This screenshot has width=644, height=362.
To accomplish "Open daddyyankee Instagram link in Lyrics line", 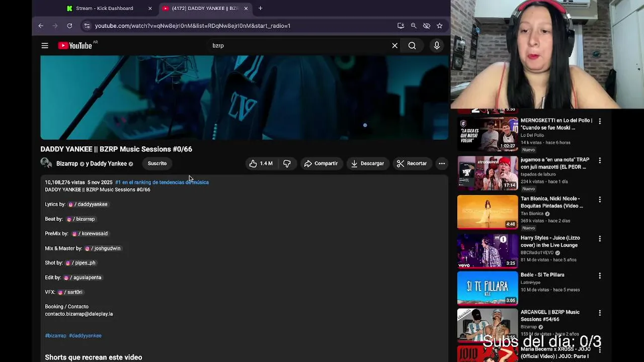I will 88,205.
